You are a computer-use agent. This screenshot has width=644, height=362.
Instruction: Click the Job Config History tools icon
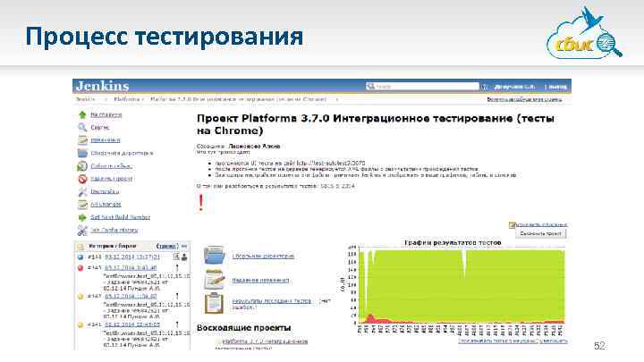(x=82, y=231)
